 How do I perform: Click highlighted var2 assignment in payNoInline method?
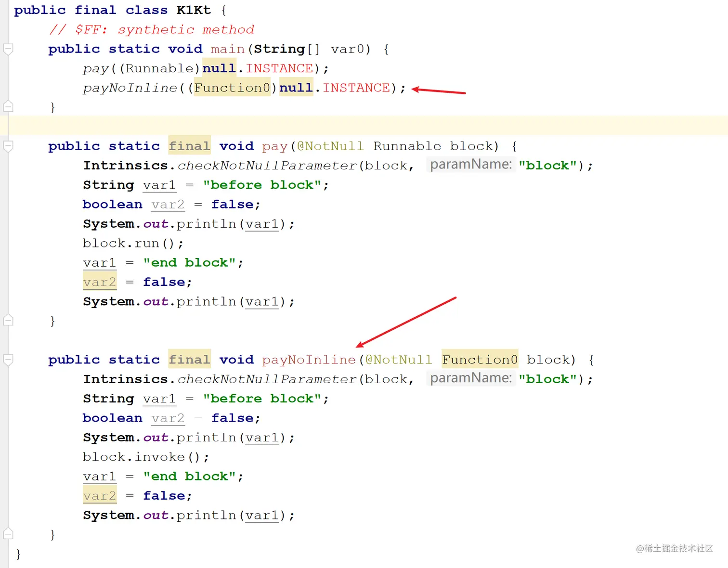tap(100, 495)
